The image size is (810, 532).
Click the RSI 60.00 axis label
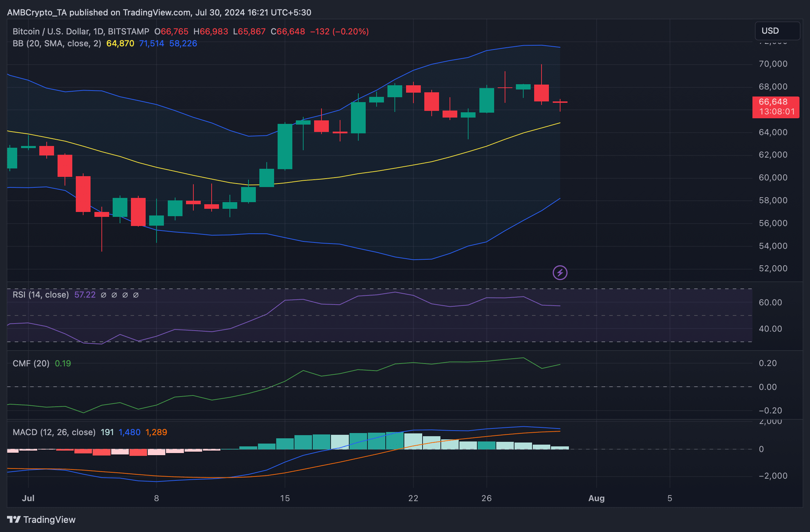click(770, 302)
